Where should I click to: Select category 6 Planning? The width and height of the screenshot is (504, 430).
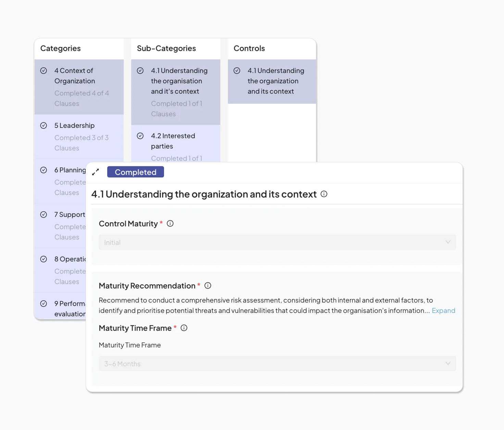[x=60, y=181]
